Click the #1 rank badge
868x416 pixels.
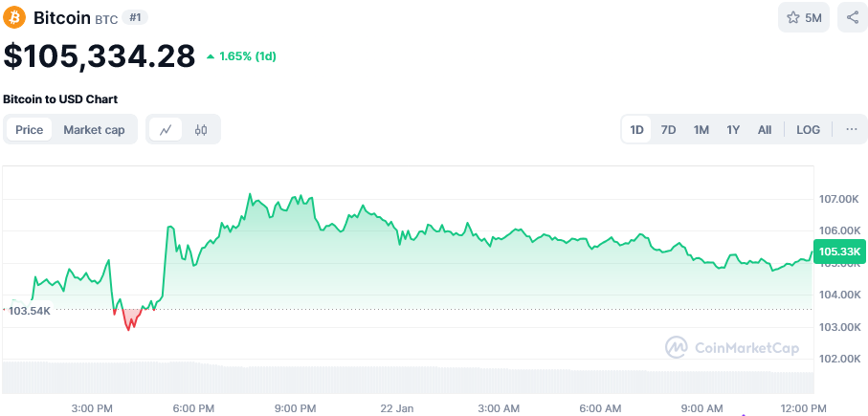(x=135, y=18)
